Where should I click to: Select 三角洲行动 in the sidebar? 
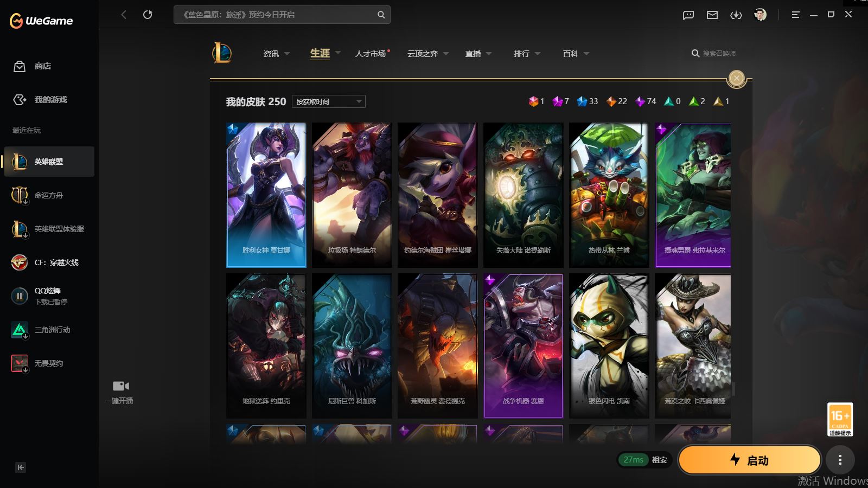(49, 330)
